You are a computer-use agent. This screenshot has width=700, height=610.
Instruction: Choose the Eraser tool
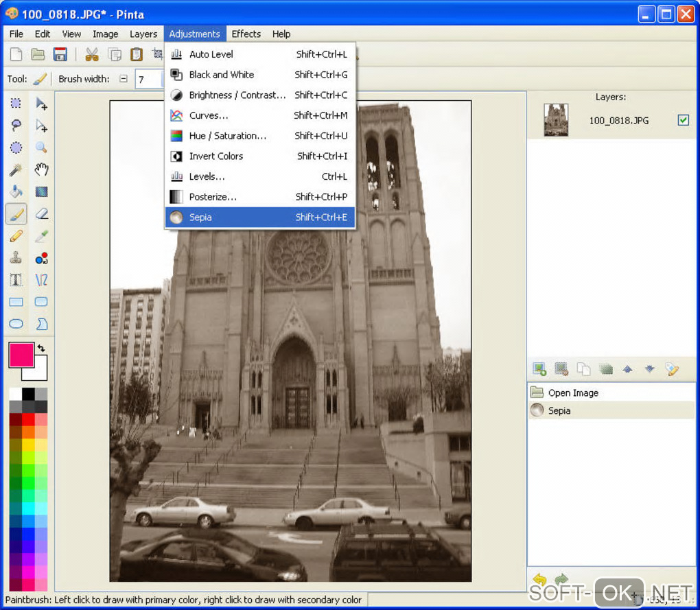pos(41,213)
